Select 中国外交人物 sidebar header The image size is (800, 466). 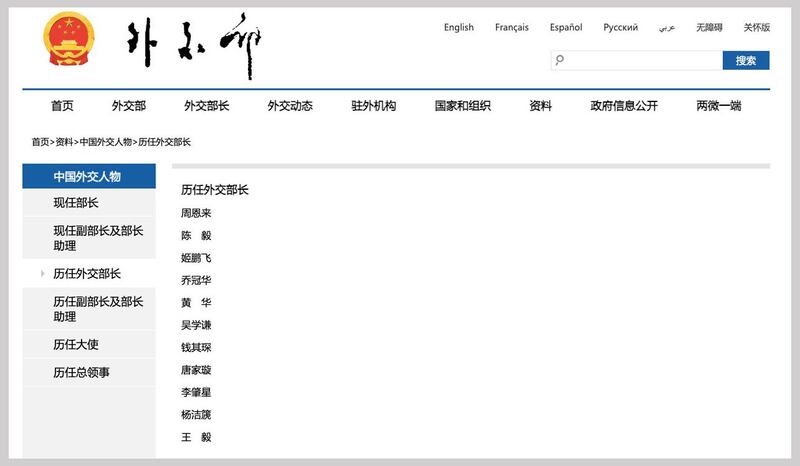(x=89, y=176)
